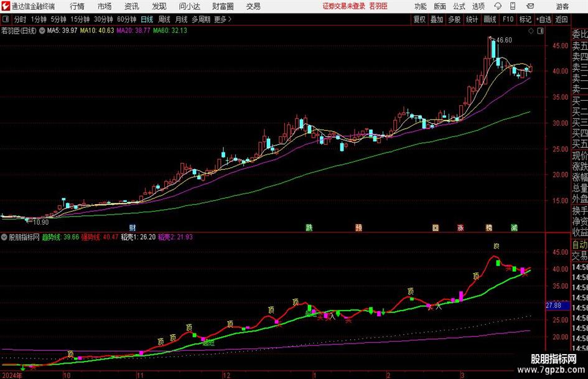Click the 画线 draw line button
The height and width of the screenshot is (379, 588).
point(490,19)
